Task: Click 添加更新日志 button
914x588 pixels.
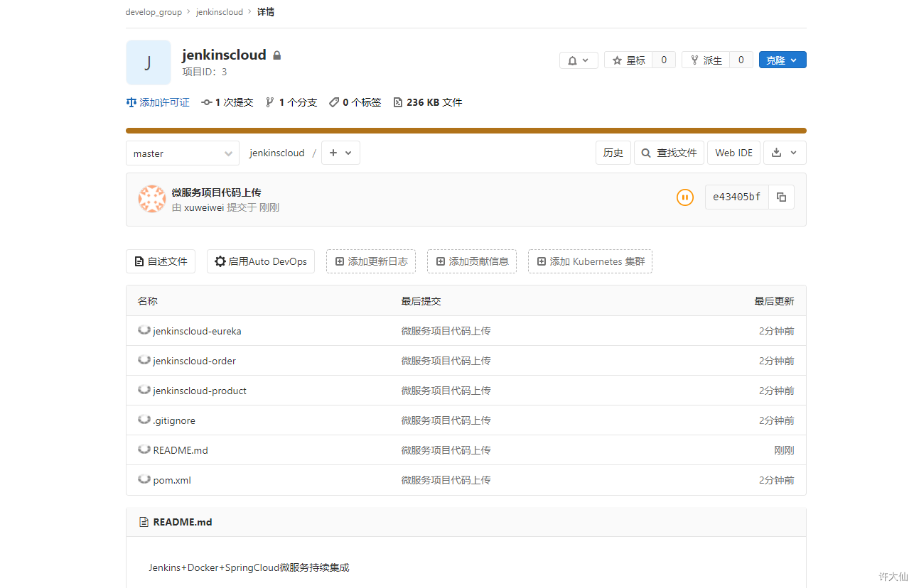Action: [371, 261]
